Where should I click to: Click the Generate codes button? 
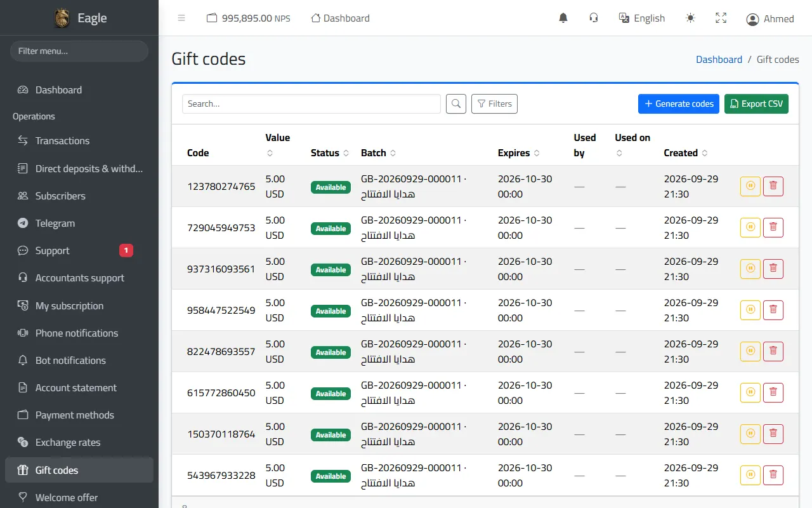679,104
